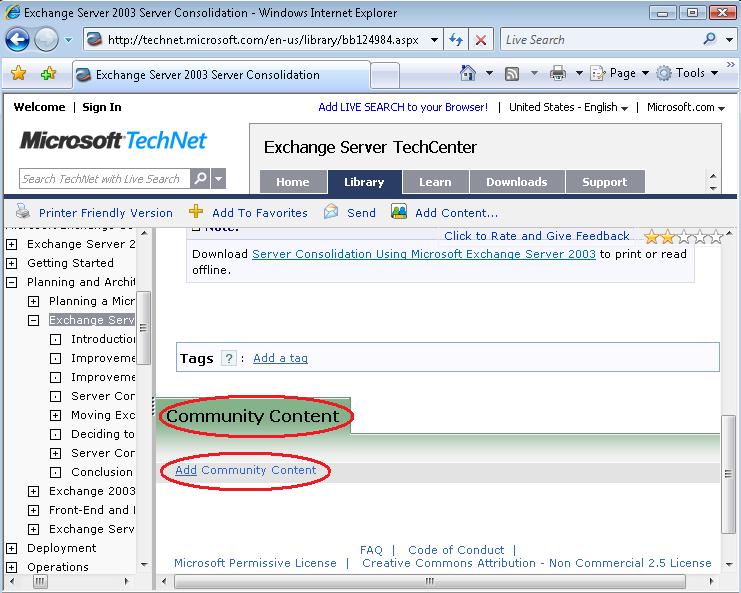741x593 pixels.
Task: Click the browser Home icon
Action: (x=467, y=73)
